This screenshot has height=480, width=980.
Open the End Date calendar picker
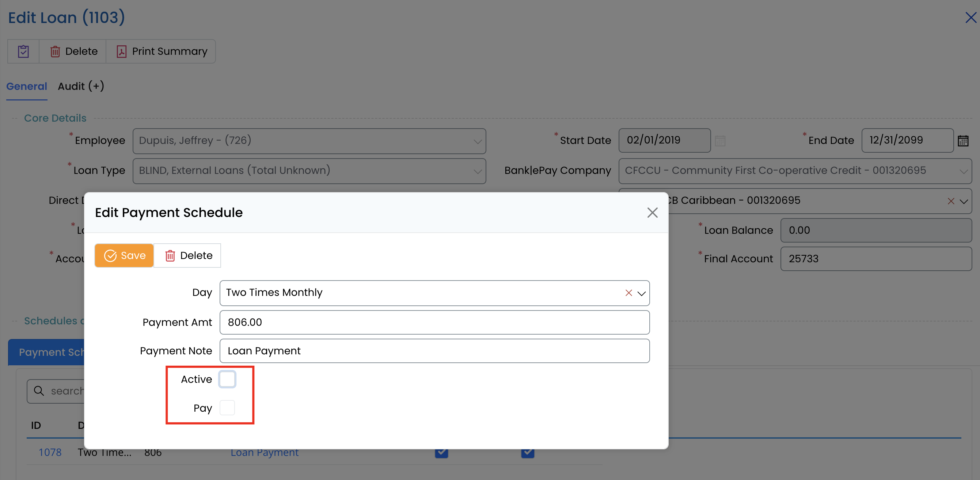click(x=963, y=141)
